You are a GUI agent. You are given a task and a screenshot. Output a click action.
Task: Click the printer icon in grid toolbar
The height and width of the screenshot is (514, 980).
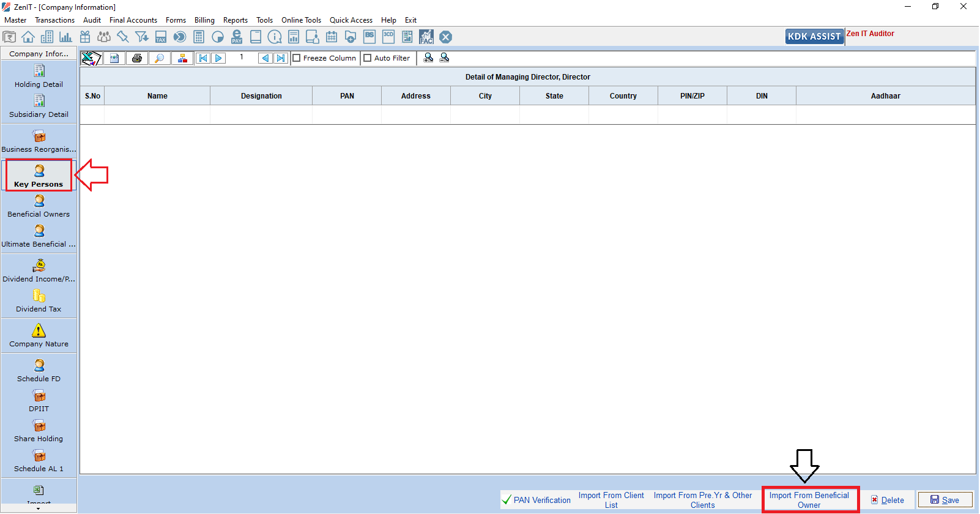[137, 58]
